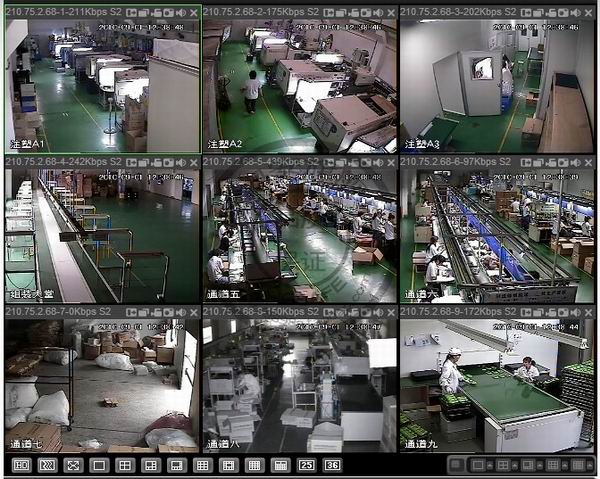The image size is (600, 479).
Task: Close the 210.75.2.68-2 camera stream
Action: pyautogui.click(x=391, y=12)
